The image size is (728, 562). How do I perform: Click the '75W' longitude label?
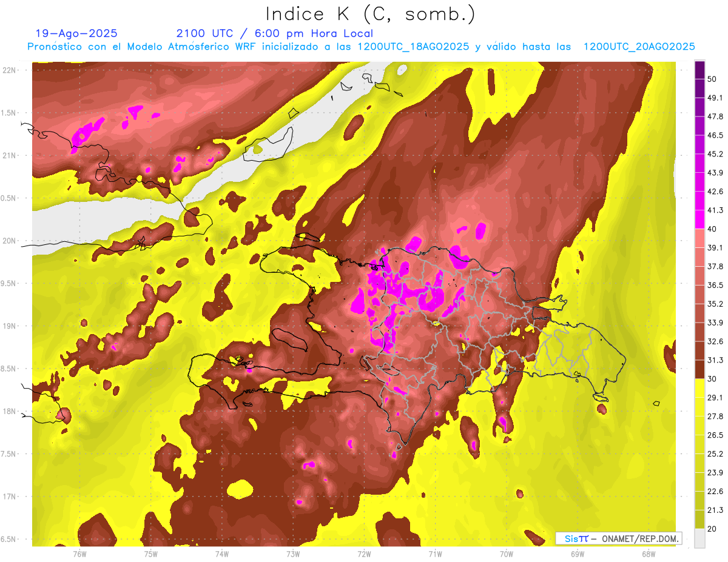150,554
